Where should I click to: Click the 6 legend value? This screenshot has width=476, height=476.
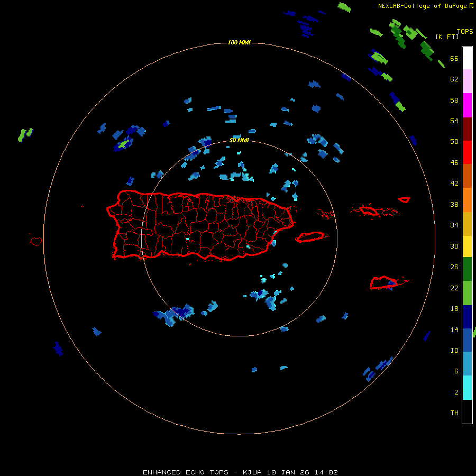click(456, 371)
